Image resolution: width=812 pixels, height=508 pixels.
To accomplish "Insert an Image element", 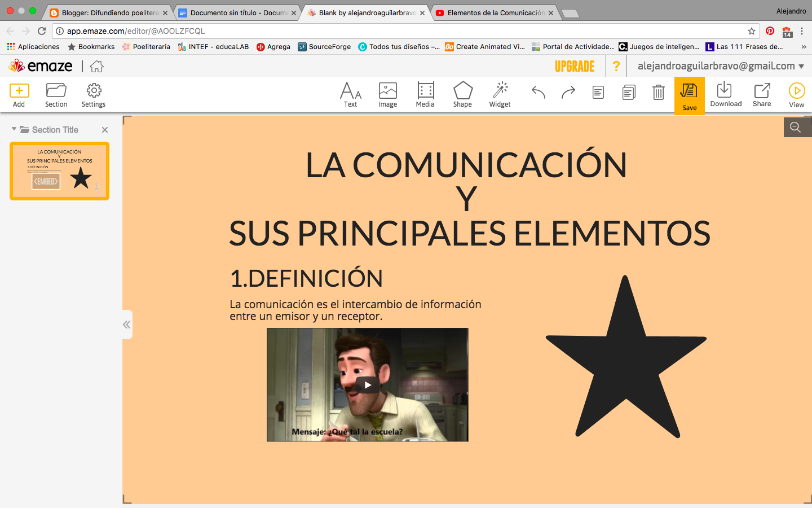I will (388, 95).
